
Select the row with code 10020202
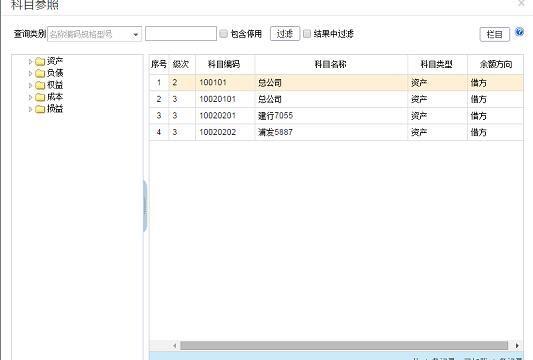pos(336,132)
